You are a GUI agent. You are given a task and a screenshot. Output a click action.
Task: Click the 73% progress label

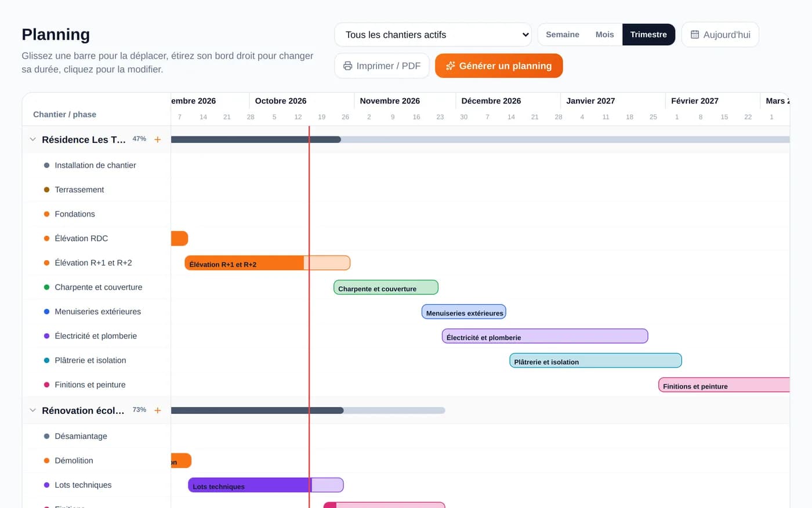[139, 410]
